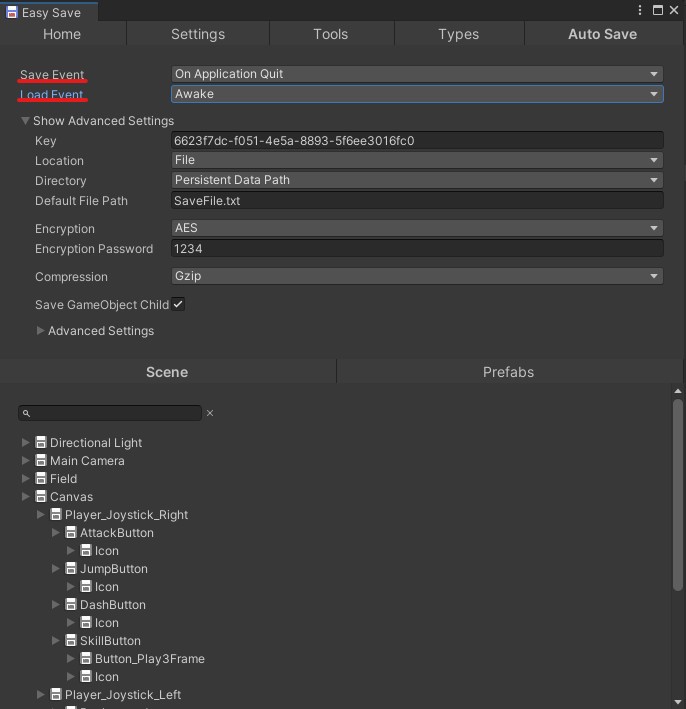This screenshot has width=686, height=709.
Task: Select the DashButton tree row label
Action: tap(113, 605)
